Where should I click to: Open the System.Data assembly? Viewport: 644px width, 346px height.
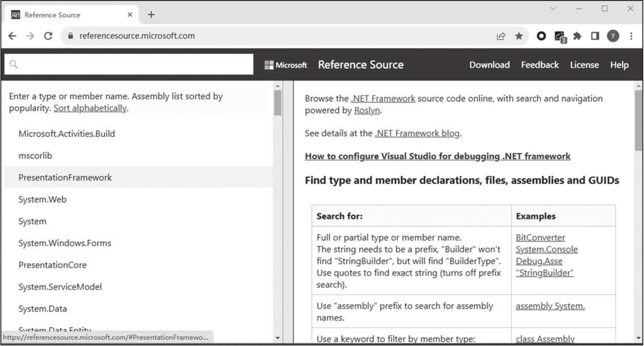[x=43, y=309]
